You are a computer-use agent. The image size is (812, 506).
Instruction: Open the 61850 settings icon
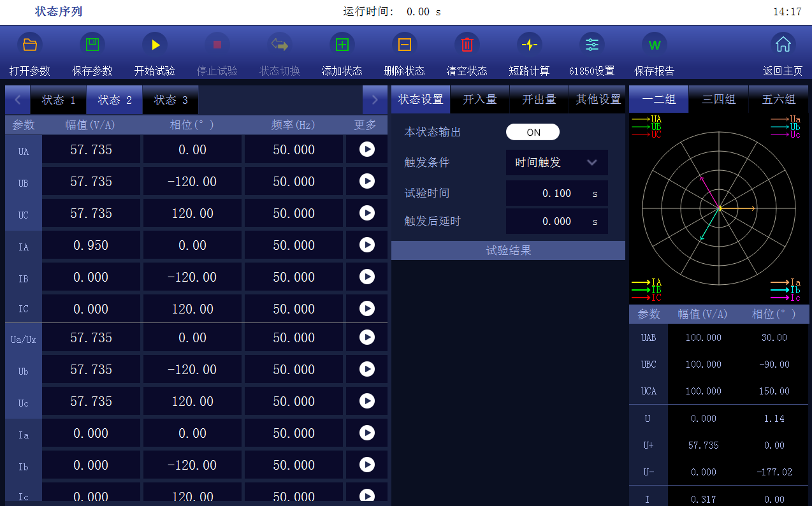[592, 45]
